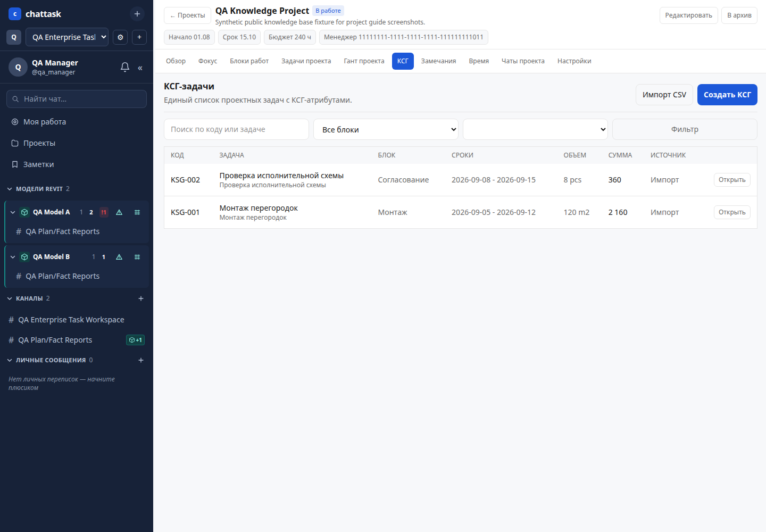Collapse the Каналы section
The height and width of the screenshot is (532, 766).
point(10,298)
